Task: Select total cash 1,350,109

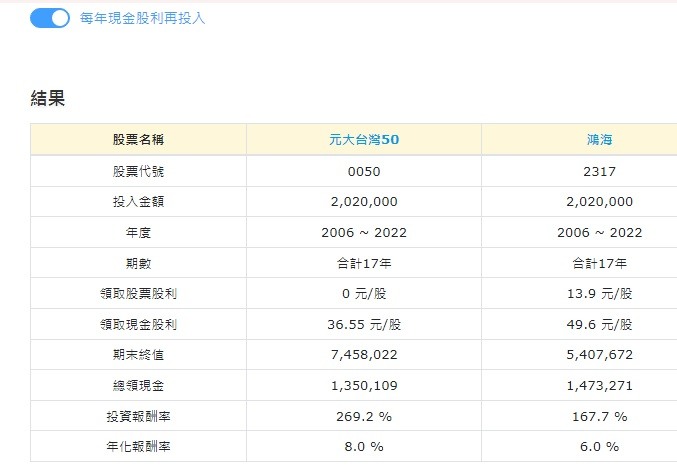Action: [x=364, y=386]
